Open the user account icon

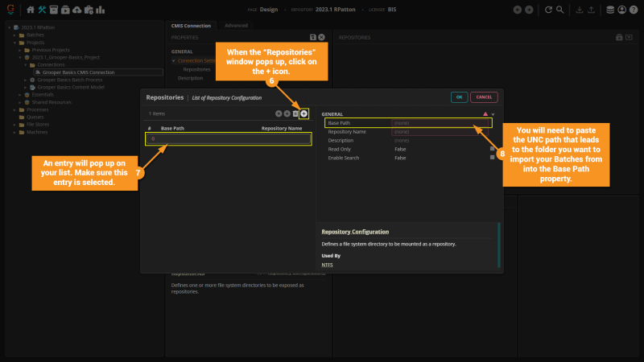point(621,10)
